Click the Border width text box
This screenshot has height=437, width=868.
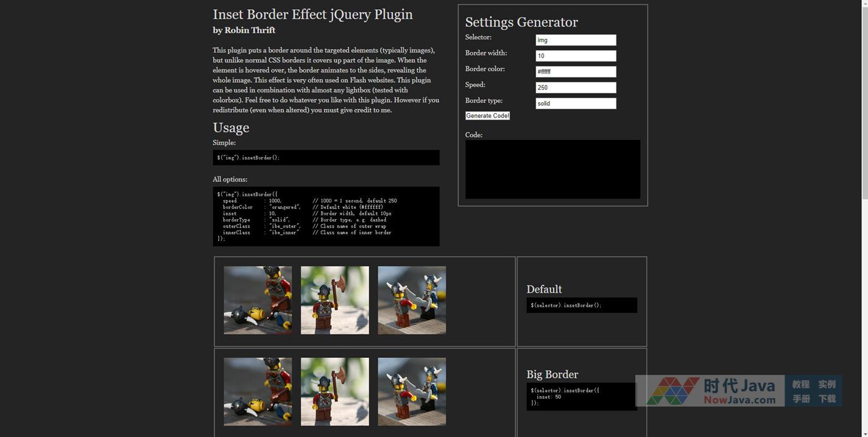(576, 56)
